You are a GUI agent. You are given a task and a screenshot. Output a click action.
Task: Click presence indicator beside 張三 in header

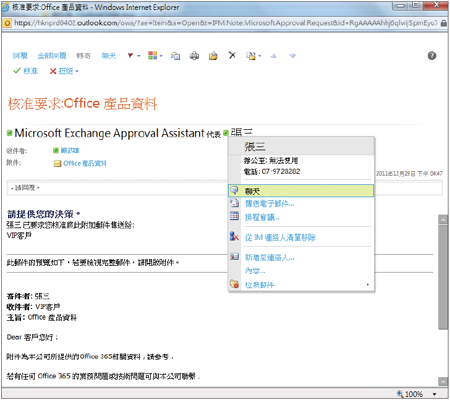coord(226,133)
